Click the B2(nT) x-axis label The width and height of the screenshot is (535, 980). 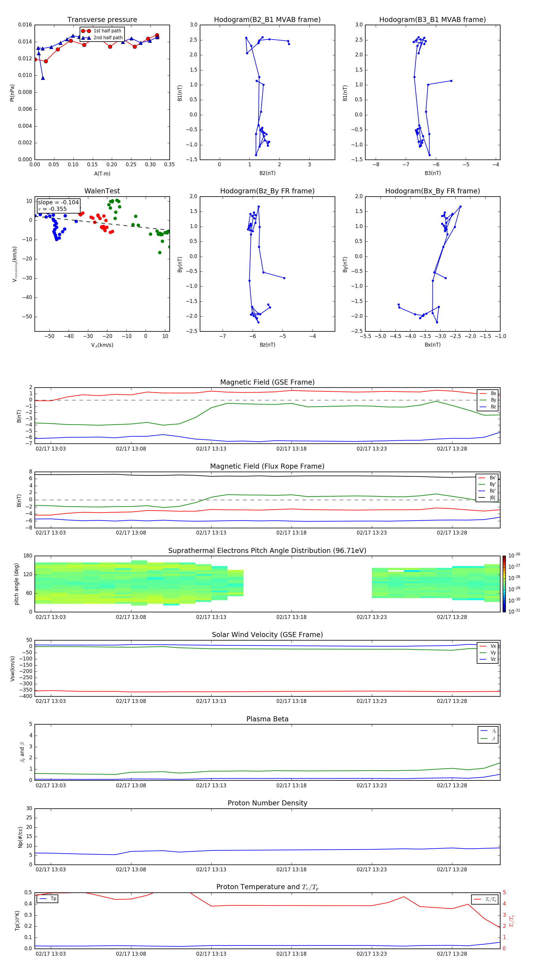pyautogui.click(x=267, y=173)
